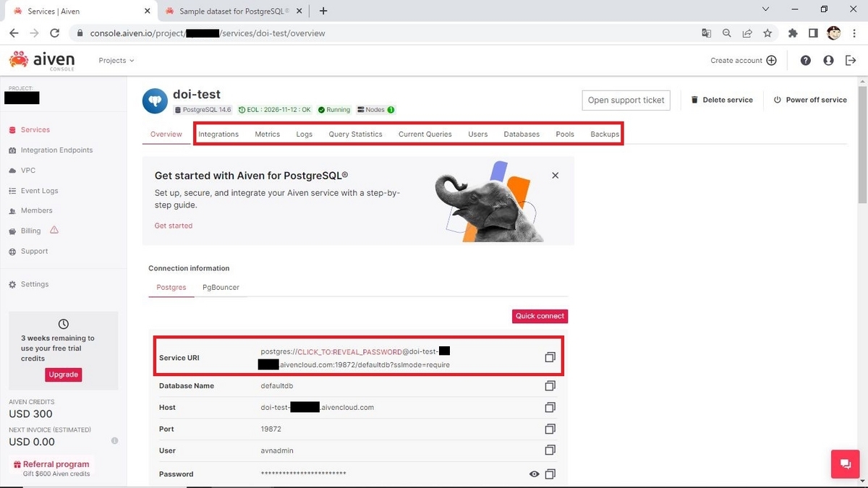Image resolution: width=868 pixels, height=488 pixels.
Task: Click the zoom magnifier icon in address bar
Action: click(727, 33)
